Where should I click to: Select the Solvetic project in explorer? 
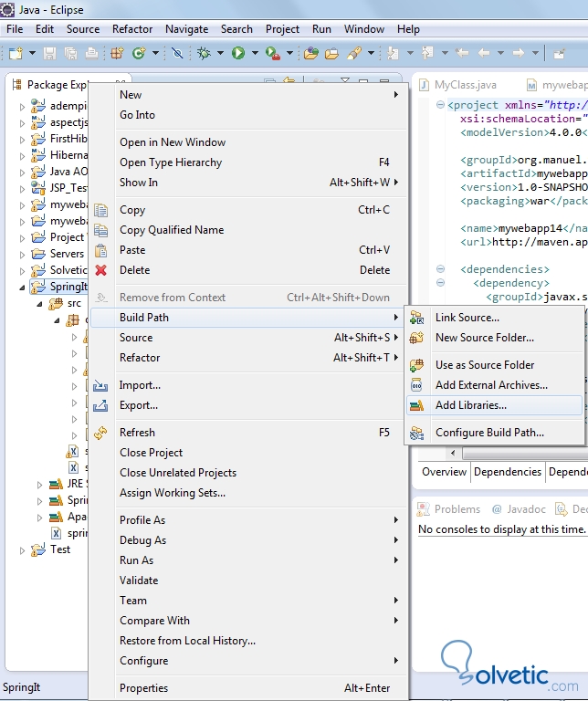[x=59, y=270]
